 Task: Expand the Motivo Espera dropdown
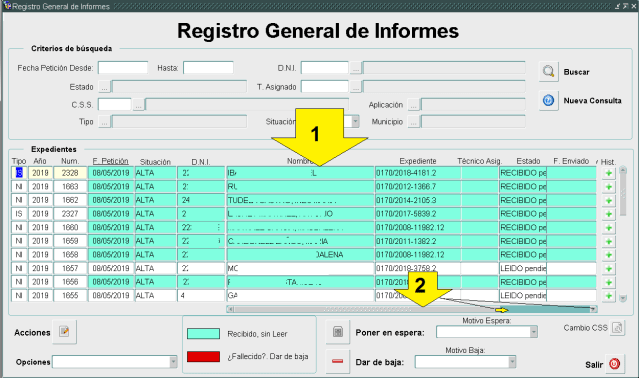coord(533,332)
